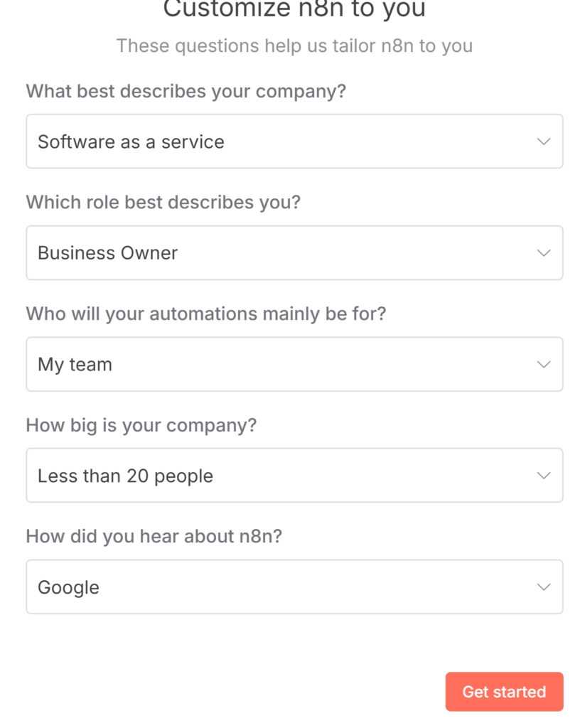
Task: Click the chevron in the company description dropdown
Action: 544,141
